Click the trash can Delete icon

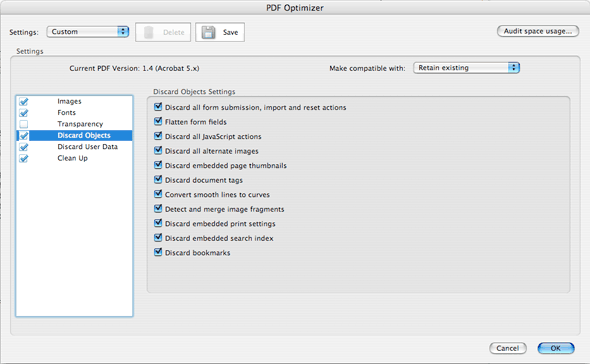[x=149, y=32]
